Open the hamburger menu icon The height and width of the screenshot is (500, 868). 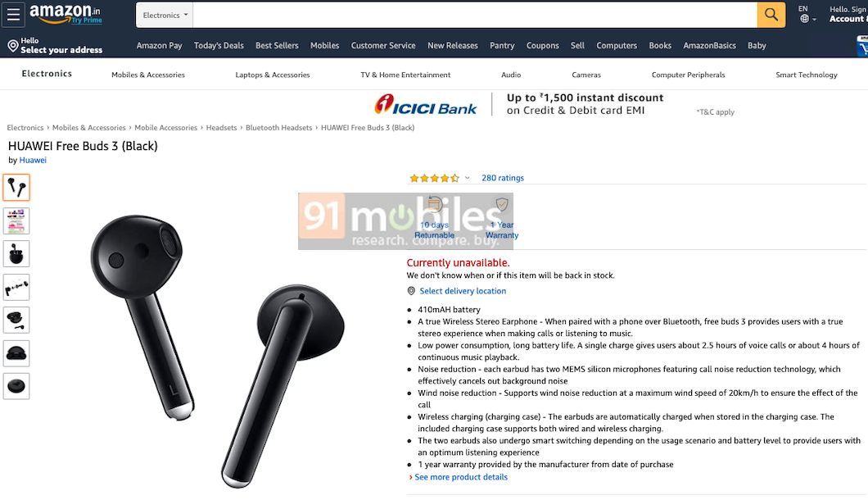click(x=13, y=15)
